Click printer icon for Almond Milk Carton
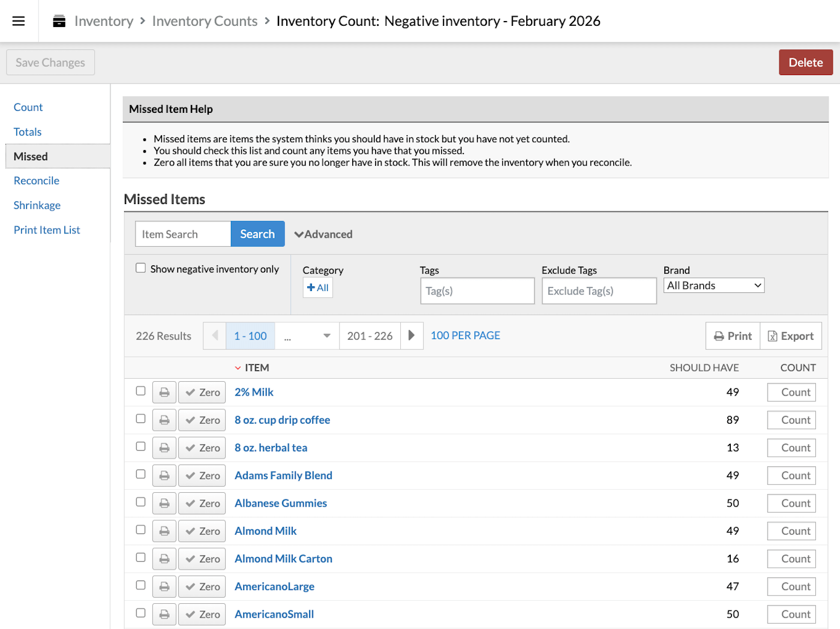The image size is (840, 629). [x=164, y=559]
